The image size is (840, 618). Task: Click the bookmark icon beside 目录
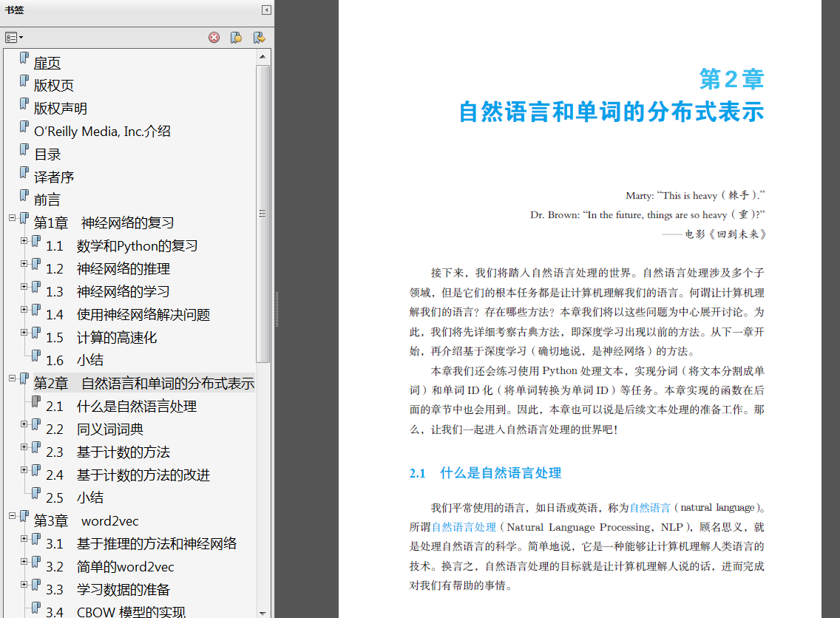tap(24, 150)
